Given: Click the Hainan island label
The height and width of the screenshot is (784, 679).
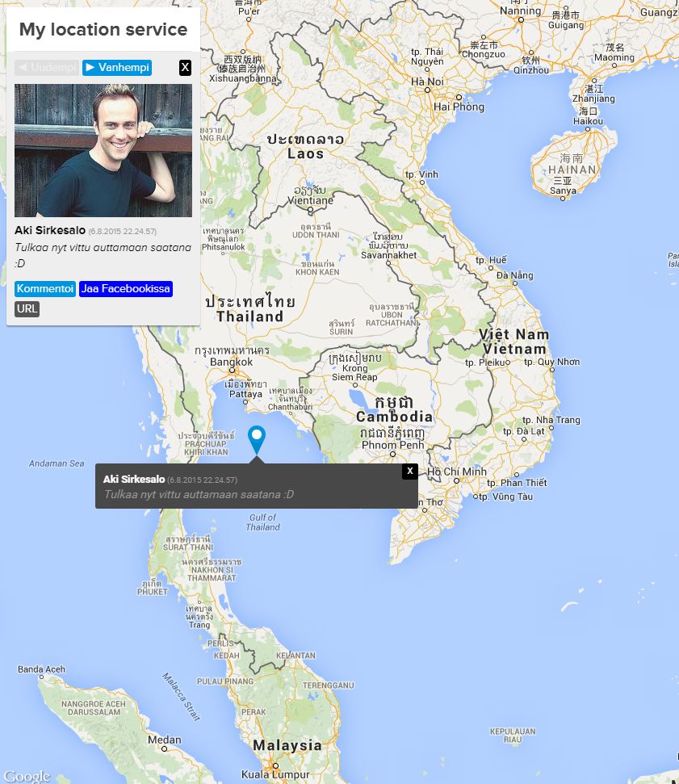Looking at the screenshot, I should point(572,170).
